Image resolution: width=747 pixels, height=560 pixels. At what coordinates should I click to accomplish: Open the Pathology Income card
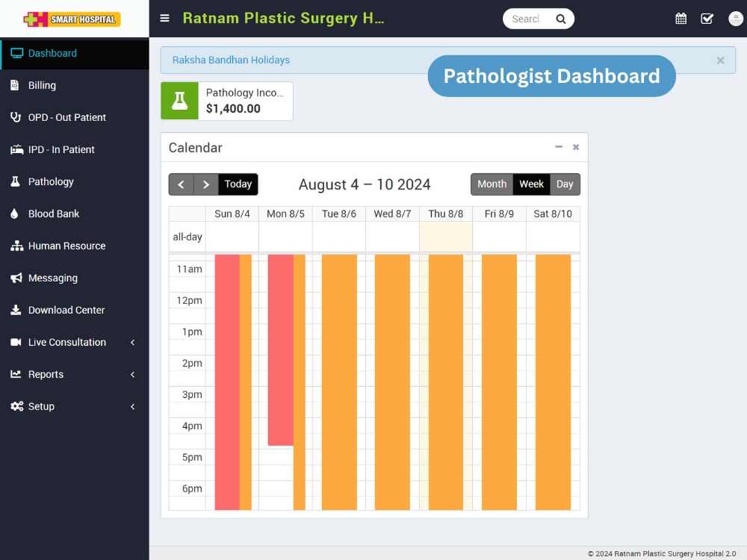click(227, 101)
